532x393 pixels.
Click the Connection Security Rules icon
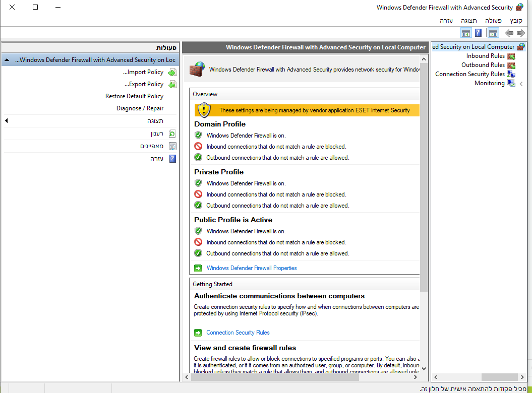point(511,74)
